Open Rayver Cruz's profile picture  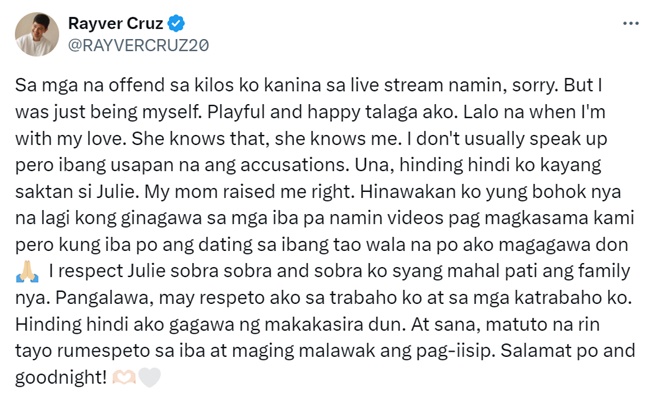[37, 34]
